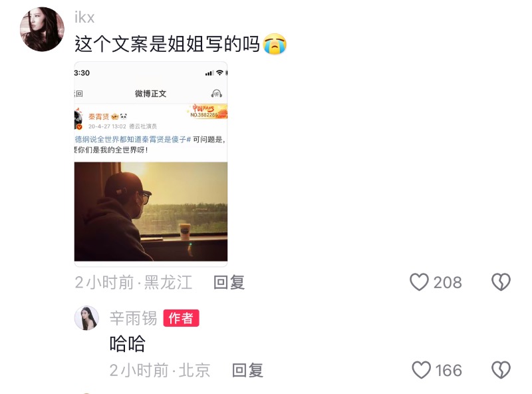Image resolution: width=532 pixels, height=394 pixels.
Task: Dislike ikx's comment using the broken heart
Action: [501, 282]
